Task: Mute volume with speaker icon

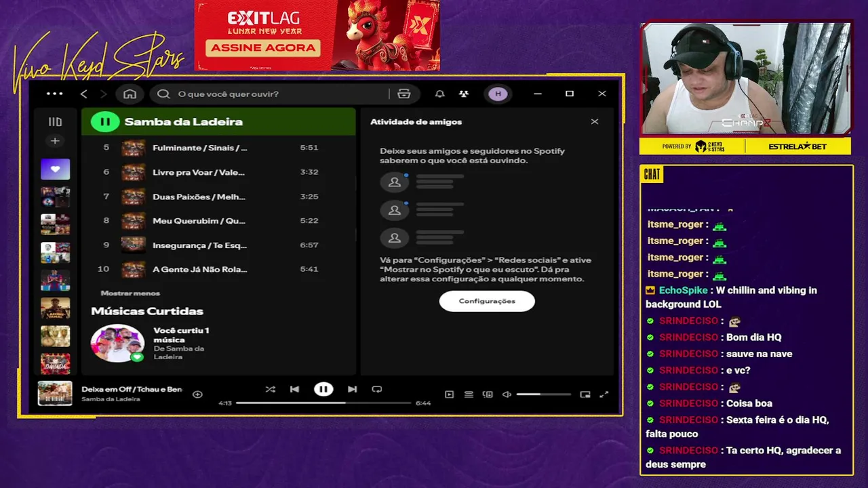Action: click(507, 394)
